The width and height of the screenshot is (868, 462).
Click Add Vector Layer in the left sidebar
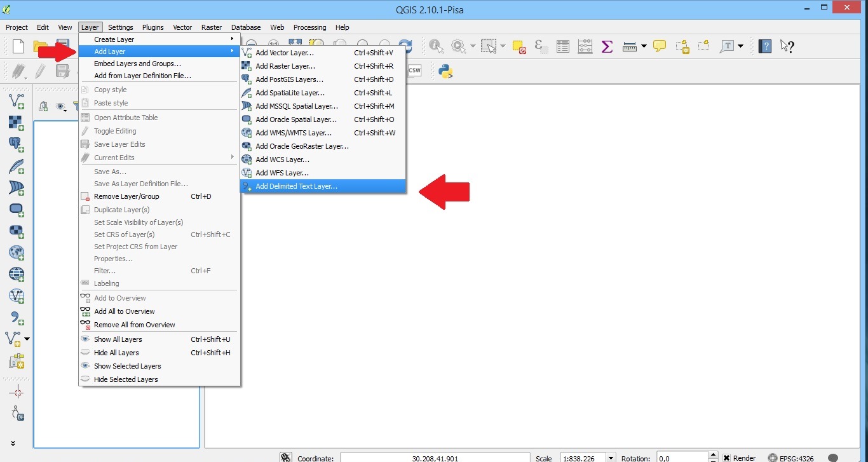click(17, 100)
